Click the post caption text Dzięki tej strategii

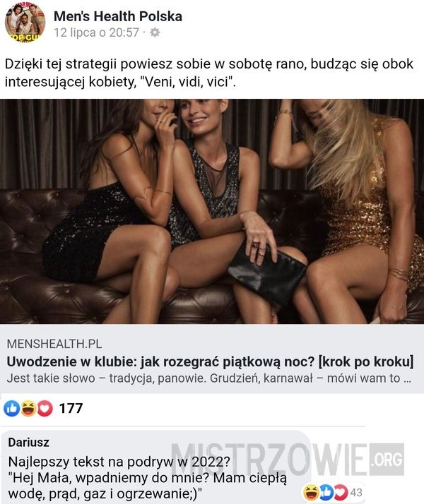coord(208,73)
